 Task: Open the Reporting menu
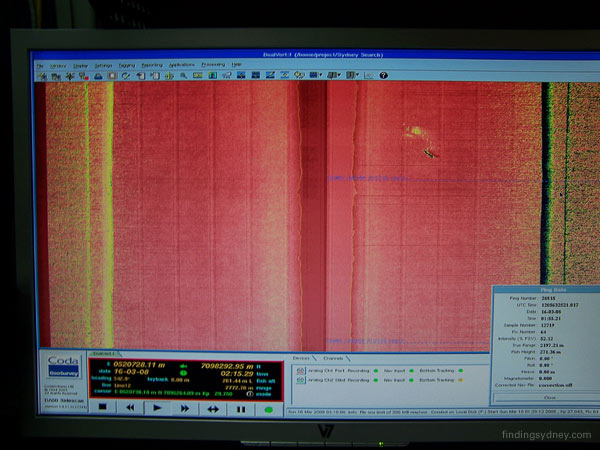click(x=152, y=65)
